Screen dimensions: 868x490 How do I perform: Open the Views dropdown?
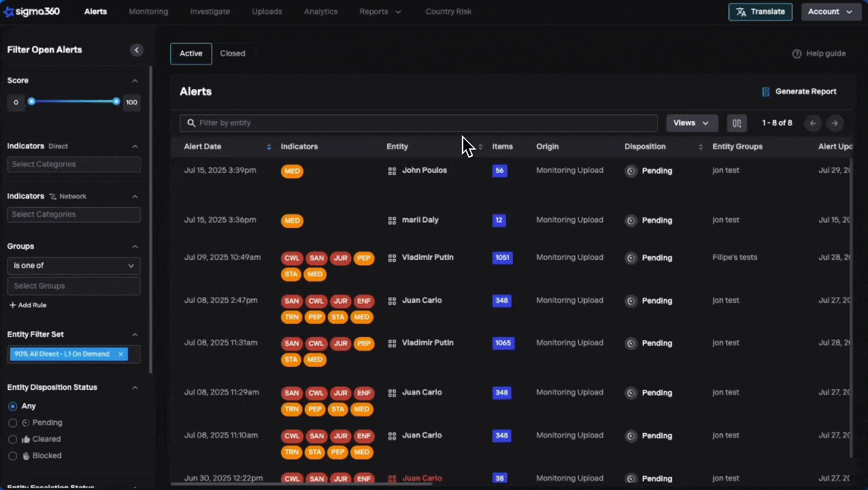point(692,123)
